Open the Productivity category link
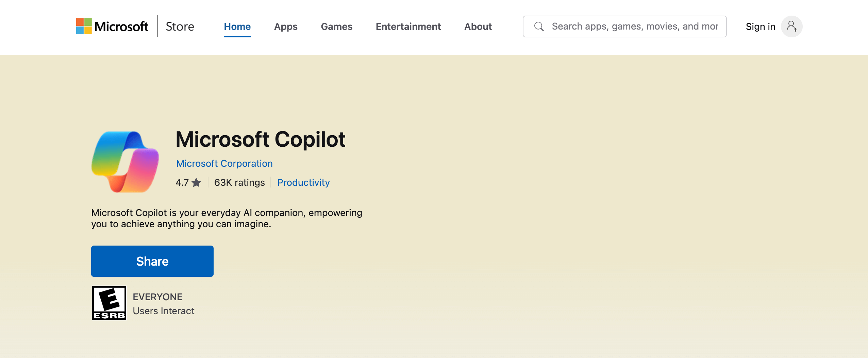 tap(303, 182)
